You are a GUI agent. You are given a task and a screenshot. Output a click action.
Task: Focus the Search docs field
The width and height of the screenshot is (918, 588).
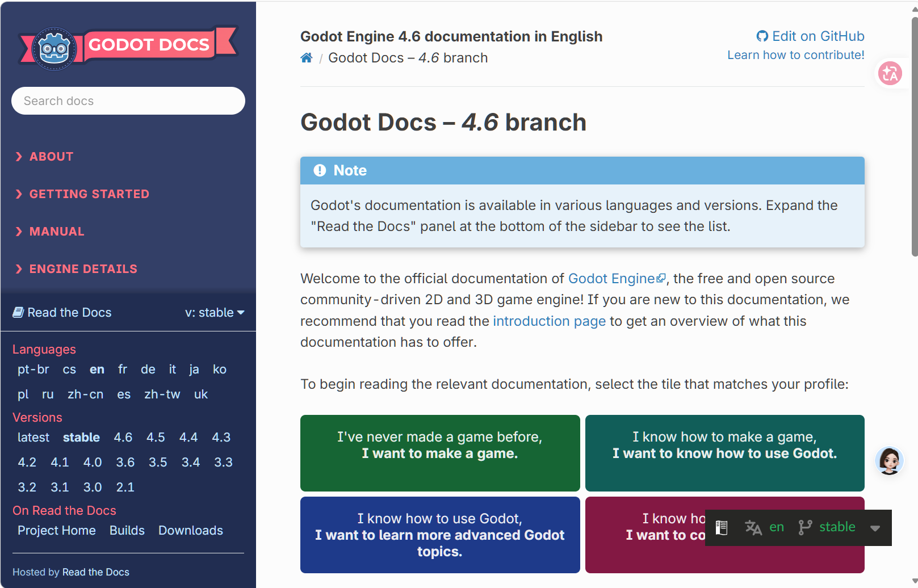(x=128, y=101)
